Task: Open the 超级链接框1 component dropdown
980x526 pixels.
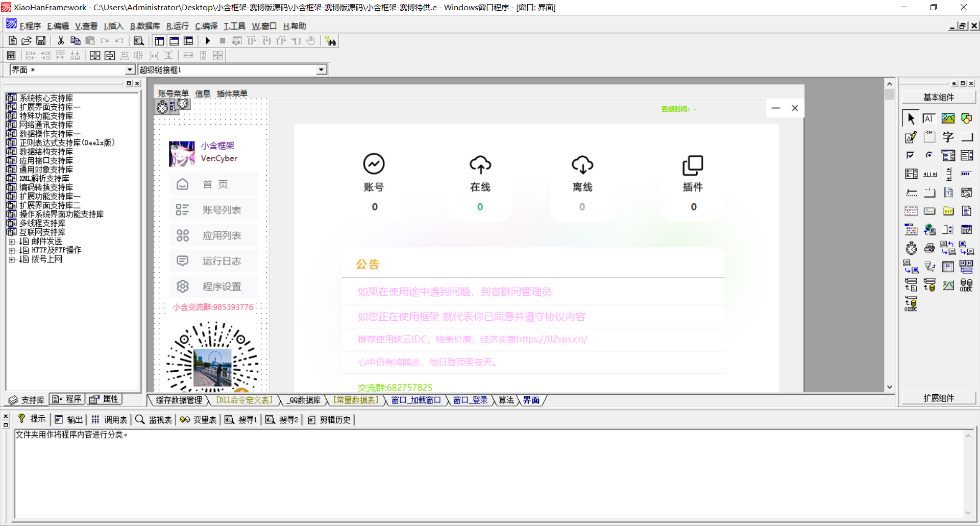Action: [x=321, y=70]
